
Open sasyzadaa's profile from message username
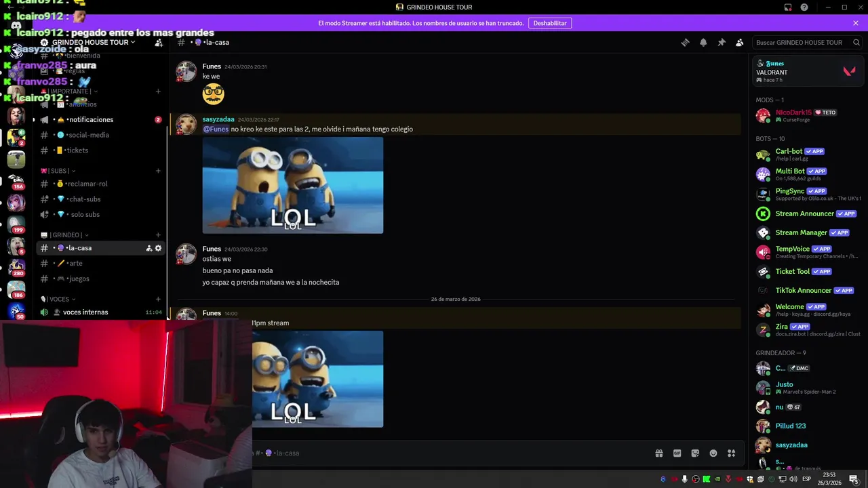tap(218, 119)
